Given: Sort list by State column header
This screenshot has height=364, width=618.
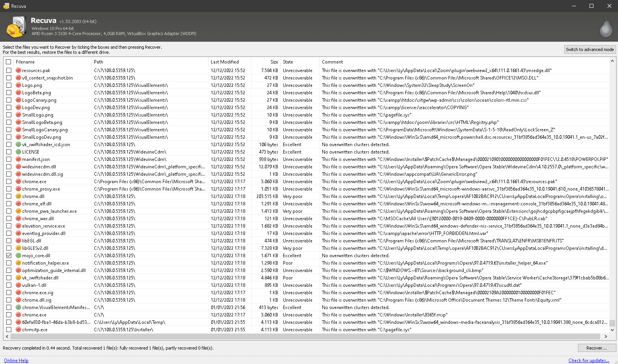Looking at the screenshot, I should coord(300,62).
